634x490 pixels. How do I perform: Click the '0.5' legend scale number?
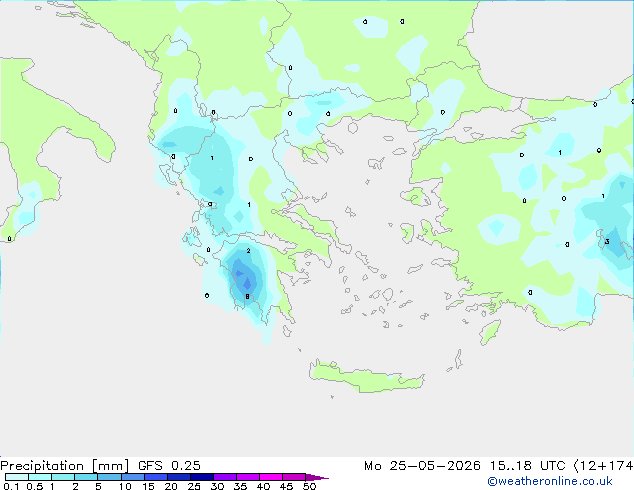[x=34, y=486]
